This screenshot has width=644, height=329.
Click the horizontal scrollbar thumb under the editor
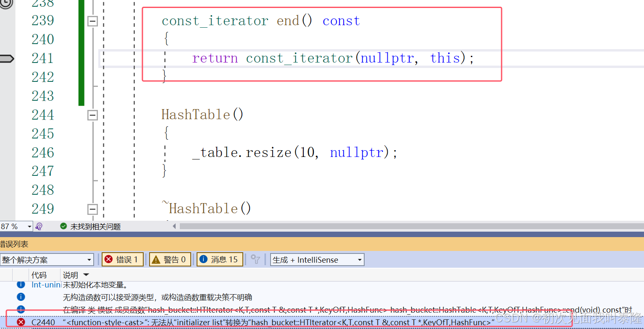[412, 226]
